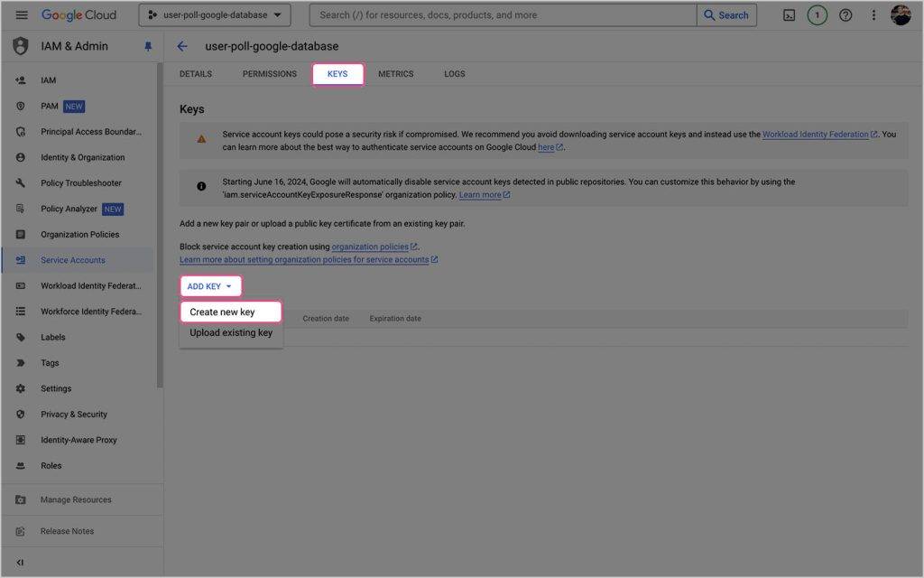Image resolution: width=924 pixels, height=578 pixels.
Task: Focus the resource search field
Action: coord(503,14)
